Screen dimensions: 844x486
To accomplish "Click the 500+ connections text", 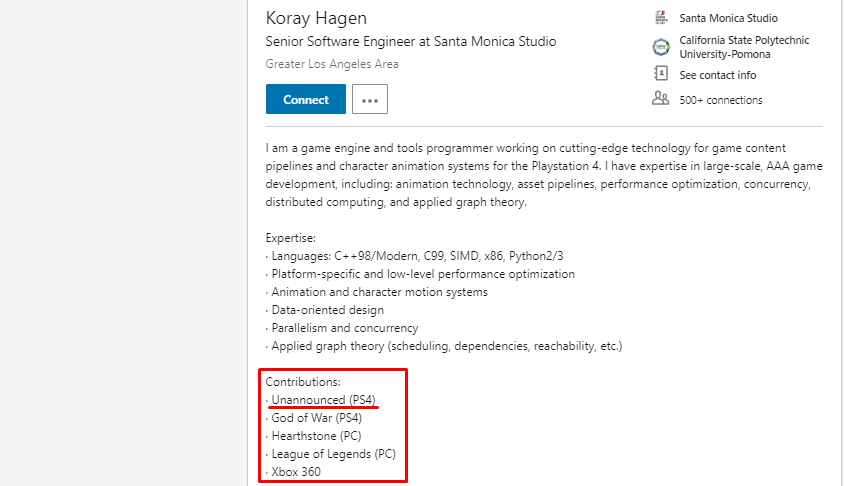I will pyautogui.click(x=721, y=100).
